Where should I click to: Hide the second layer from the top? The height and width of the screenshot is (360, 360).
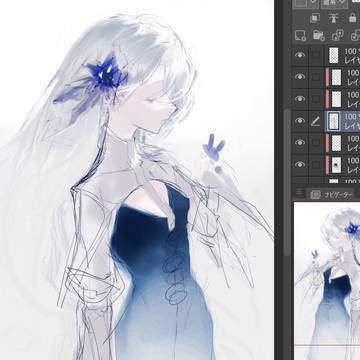(300, 77)
